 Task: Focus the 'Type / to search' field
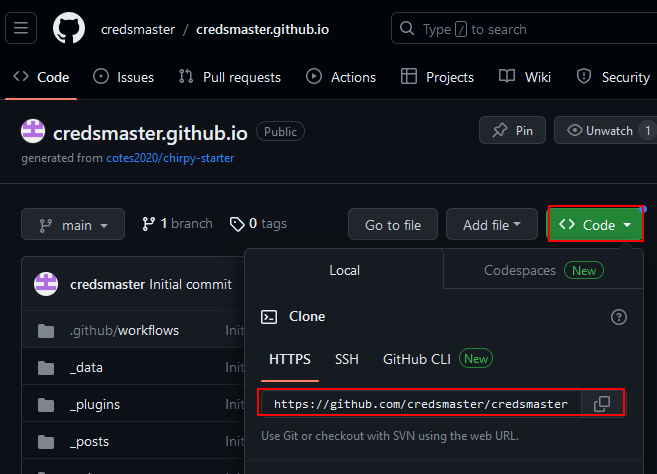coord(524,28)
